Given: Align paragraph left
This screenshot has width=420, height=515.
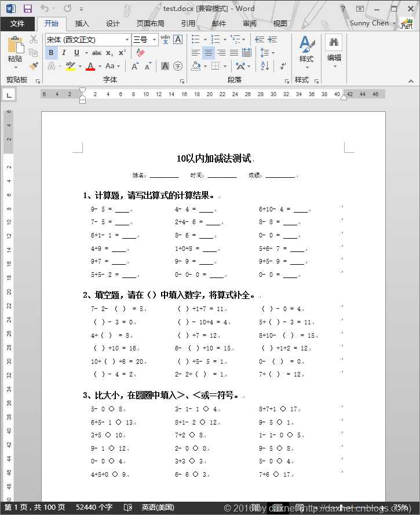Looking at the screenshot, I should click(195, 53).
